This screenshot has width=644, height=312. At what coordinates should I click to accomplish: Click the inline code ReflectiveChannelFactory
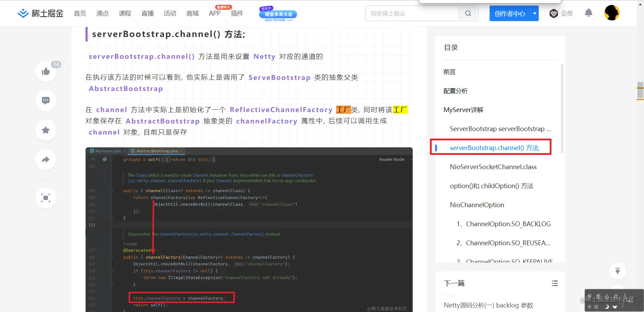tap(281, 110)
